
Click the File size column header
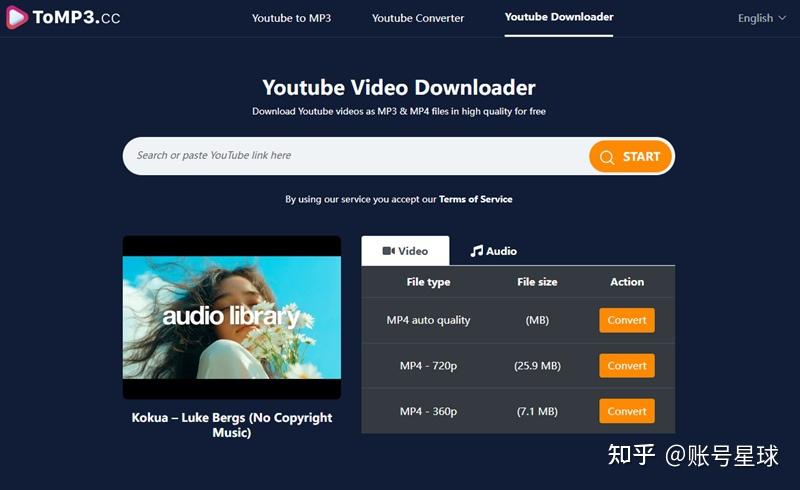tap(537, 282)
